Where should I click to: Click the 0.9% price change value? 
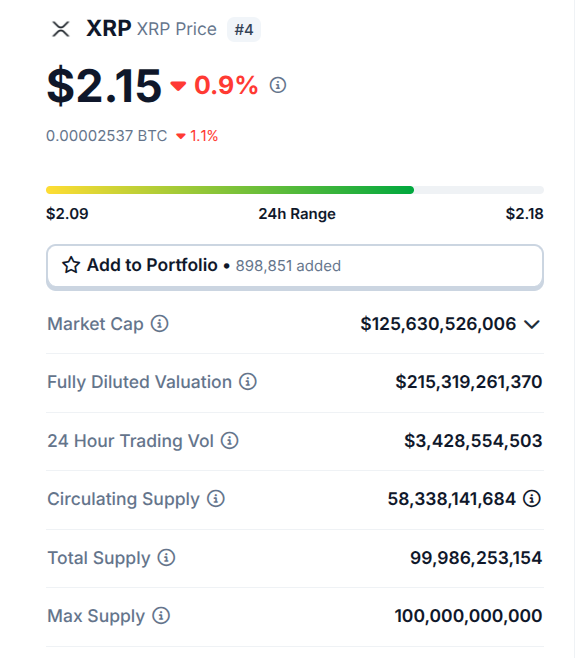pos(226,85)
